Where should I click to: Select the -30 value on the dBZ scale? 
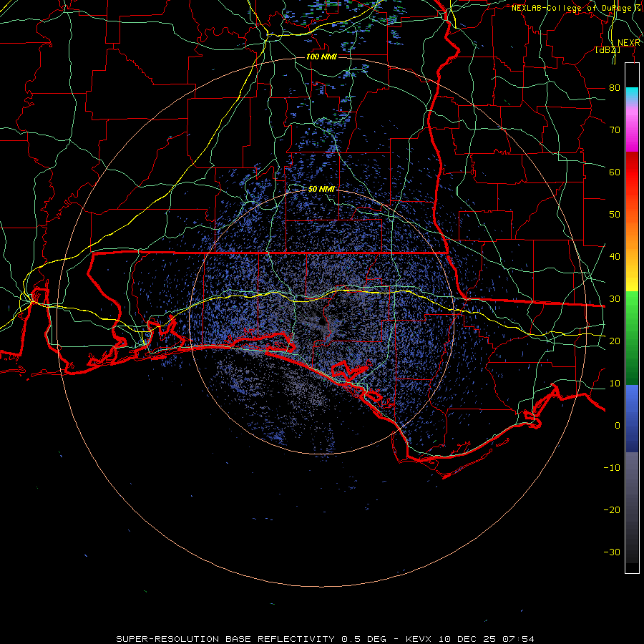pos(612,552)
